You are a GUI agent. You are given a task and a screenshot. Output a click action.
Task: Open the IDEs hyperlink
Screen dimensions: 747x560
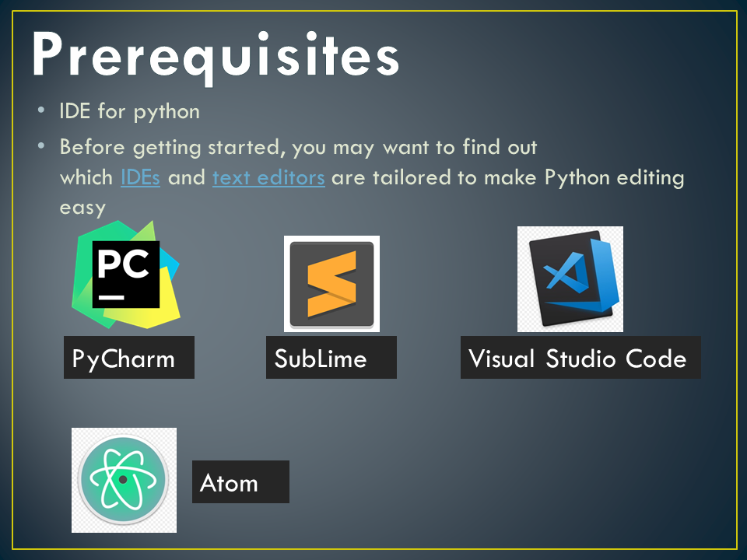pyautogui.click(x=141, y=177)
